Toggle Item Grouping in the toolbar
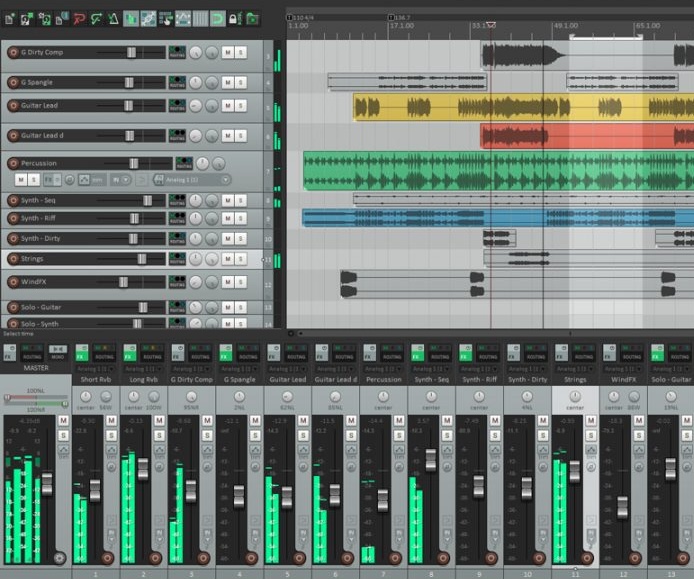694x579 pixels. coord(148,19)
